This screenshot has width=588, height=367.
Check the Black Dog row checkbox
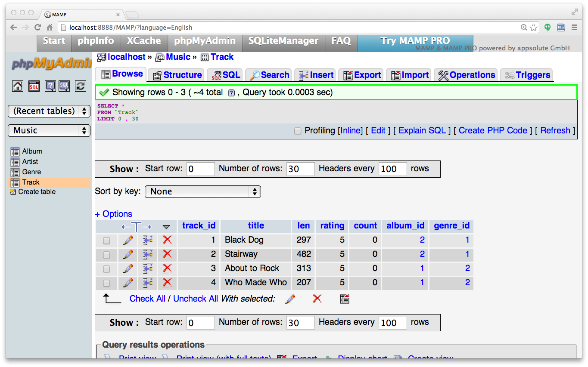pos(106,241)
